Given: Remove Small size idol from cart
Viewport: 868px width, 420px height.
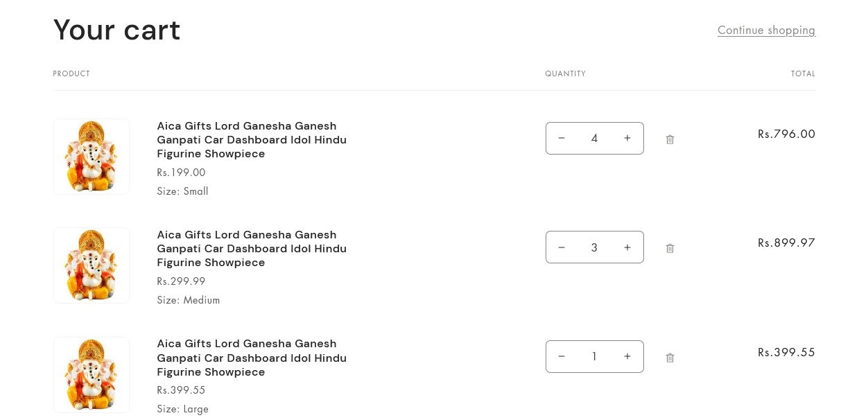Looking at the screenshot, I should coord(670,139).
